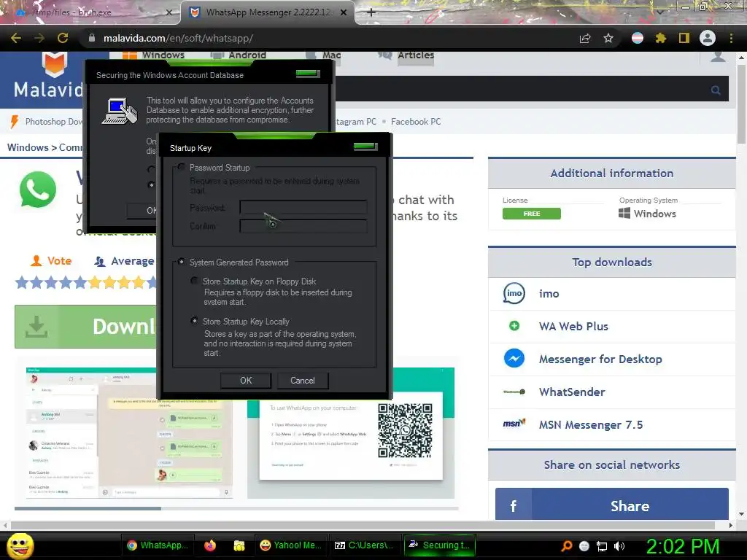The image size is (747, 560).
Task: Switch to the Securing taskbar item
Action: tap(440, 545)
